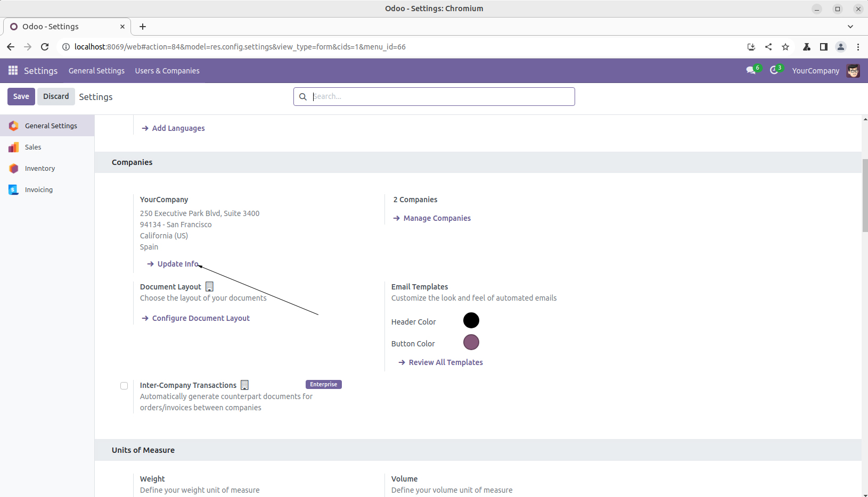Bookmark this page with the star icon
This screenshot has height=497, width=868.
(785, 47)
